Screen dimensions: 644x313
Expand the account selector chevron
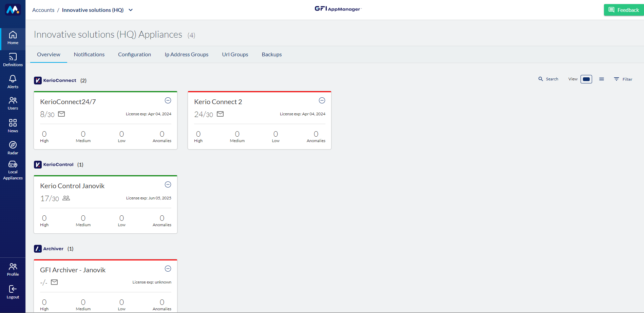[131, 10]
